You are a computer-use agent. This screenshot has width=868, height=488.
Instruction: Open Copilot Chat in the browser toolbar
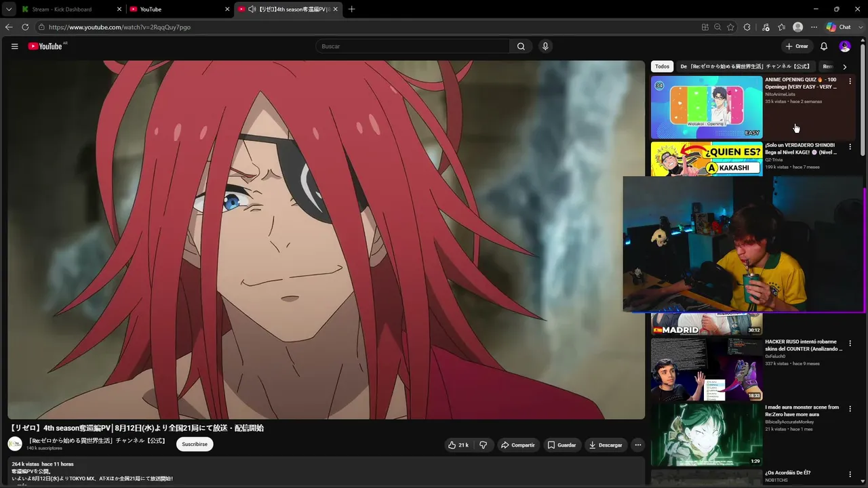pyautogui.click(x=839, y=27)
